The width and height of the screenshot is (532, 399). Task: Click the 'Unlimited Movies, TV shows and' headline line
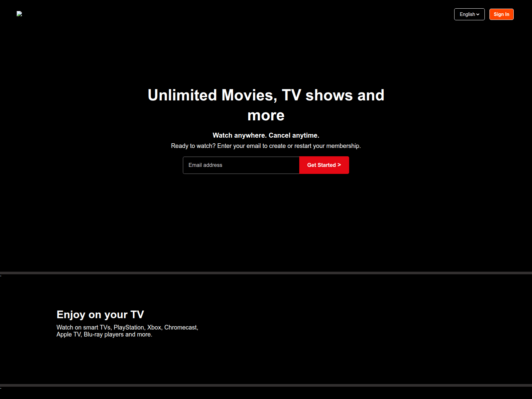(266, 95)
